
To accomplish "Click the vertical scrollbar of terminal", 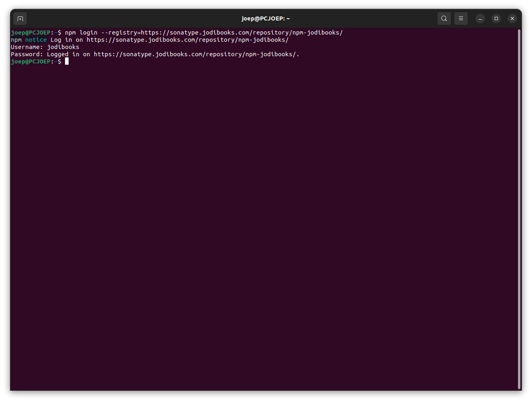I will 519,209.
